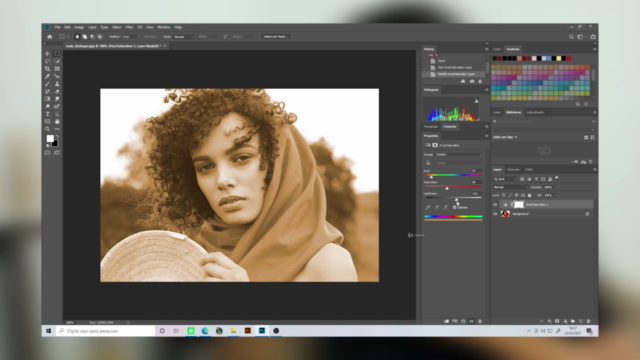Select the Eraser tool

point(57,91)
